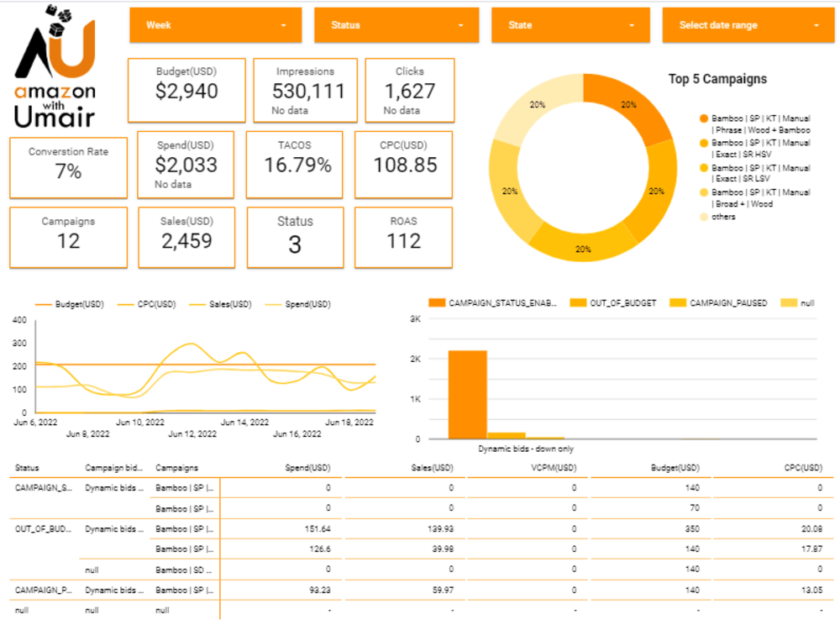Sort table by VCPM(USD) column header
This screenshot has width=840, height=630.
[554, 468]
